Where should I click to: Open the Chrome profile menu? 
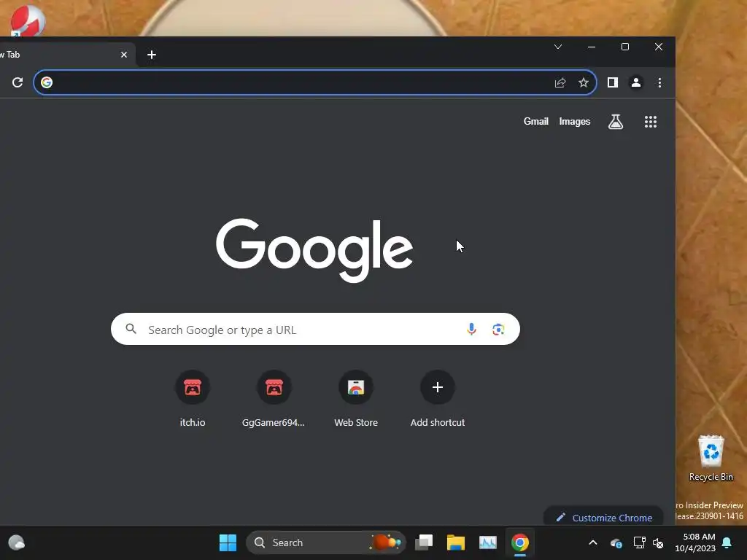coord(636,82)
